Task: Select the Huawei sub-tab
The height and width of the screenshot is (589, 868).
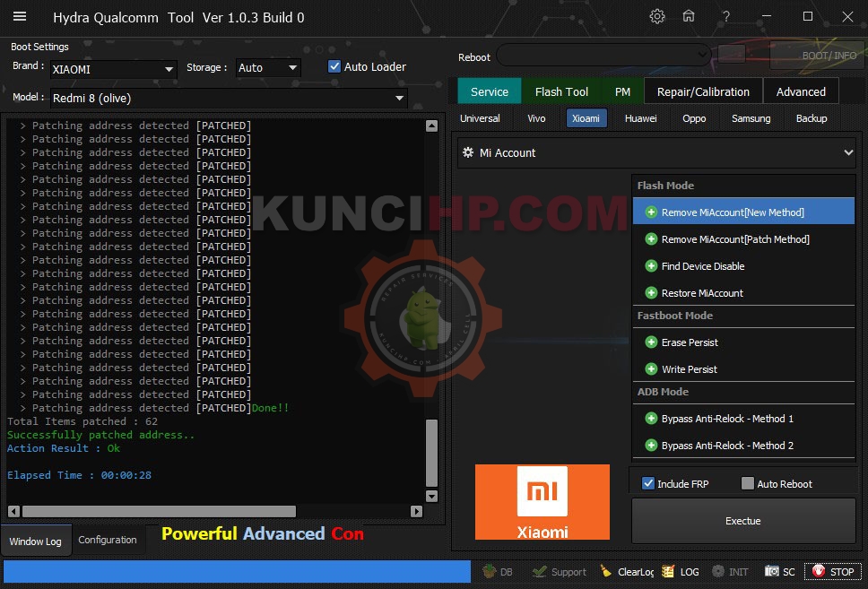Action: (x=640, y=118)
